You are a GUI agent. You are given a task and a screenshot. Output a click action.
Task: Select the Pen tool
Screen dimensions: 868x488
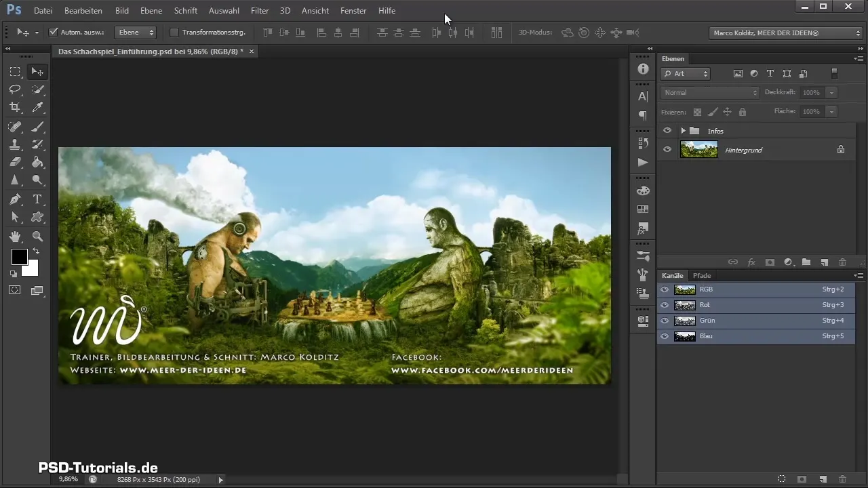click(15, 199)
